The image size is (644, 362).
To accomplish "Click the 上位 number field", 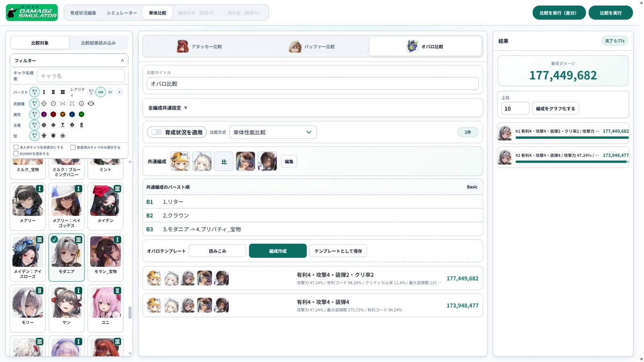I will tap(515, 109).
